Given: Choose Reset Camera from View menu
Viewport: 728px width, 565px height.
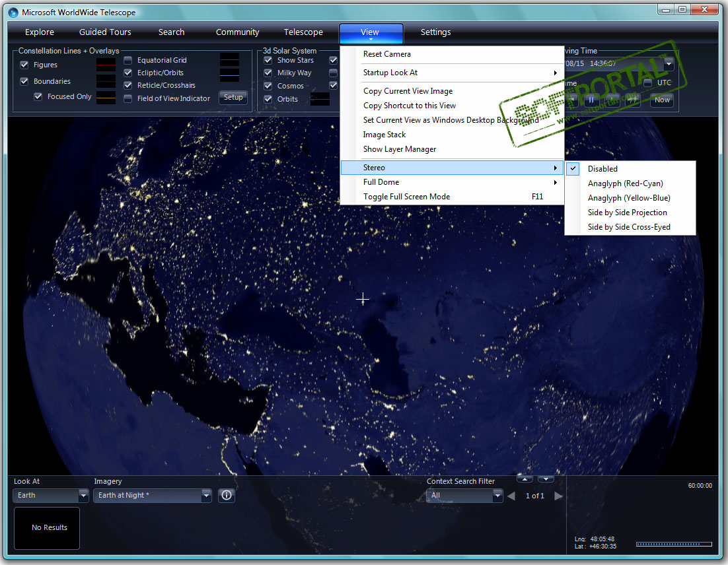Looking at the screenshot, I should pyautogui.click(x=453, y=54).
